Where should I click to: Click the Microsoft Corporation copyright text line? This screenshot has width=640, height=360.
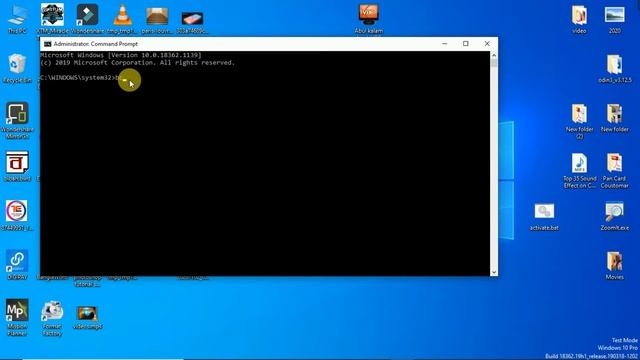pyautogui.click(x=138, y=62)
